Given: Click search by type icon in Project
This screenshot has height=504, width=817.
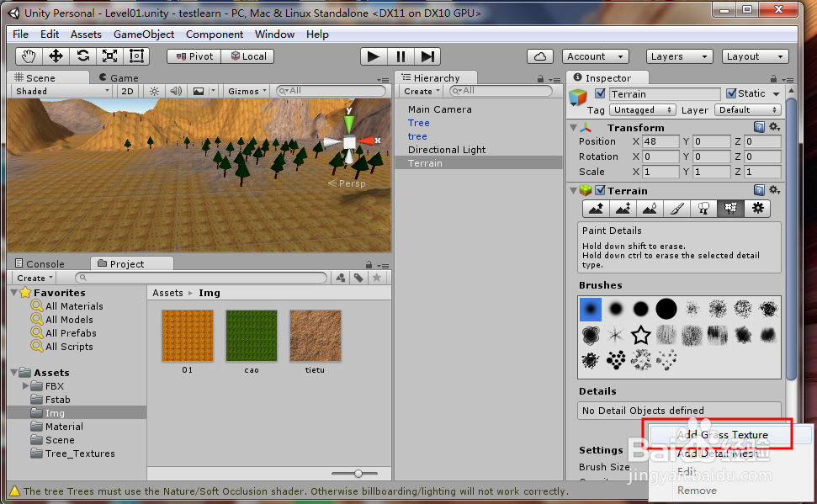Looking at the screenshot, I should coord(340,278).
